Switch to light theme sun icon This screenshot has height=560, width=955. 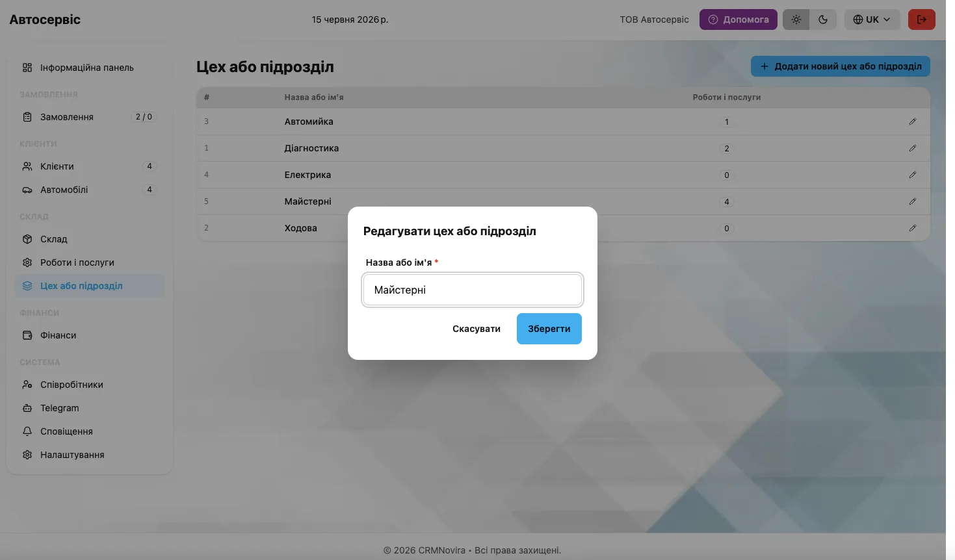coord(796,19)
